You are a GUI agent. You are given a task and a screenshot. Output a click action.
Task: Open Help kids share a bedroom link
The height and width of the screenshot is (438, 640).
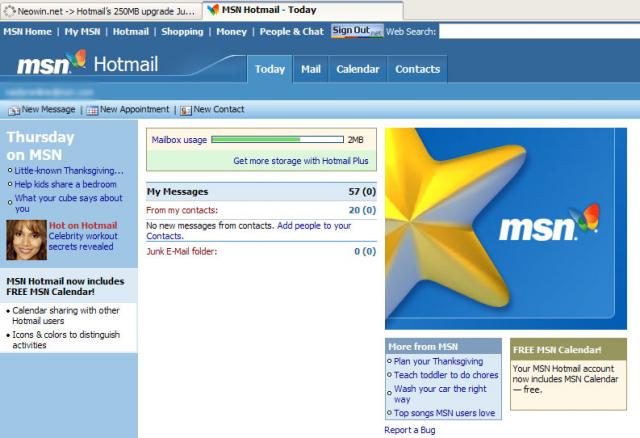click(x=65, y=184)
